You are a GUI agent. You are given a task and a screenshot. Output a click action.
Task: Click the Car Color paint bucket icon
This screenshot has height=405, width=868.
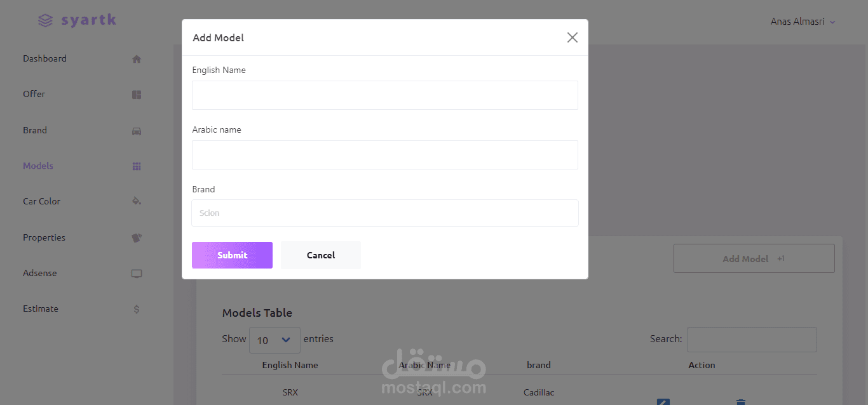[137, 201]
